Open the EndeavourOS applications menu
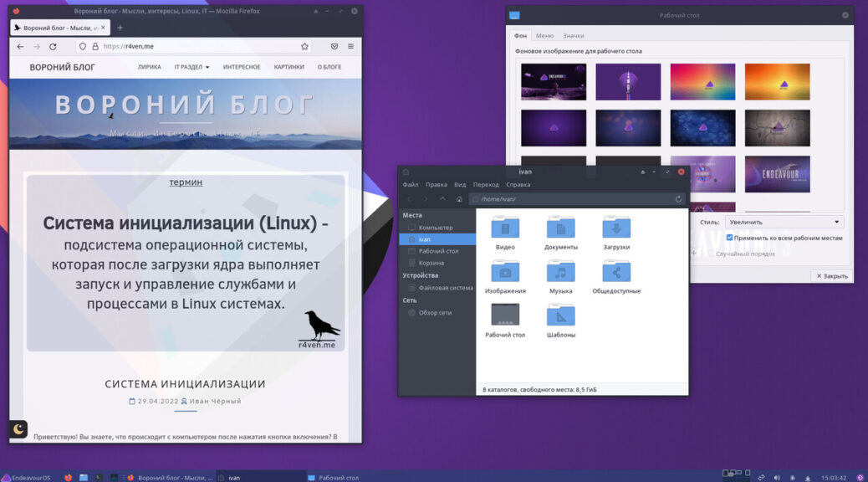Image resolution: width=868 pixels, height=482 pixels. (x=26, y=478)
